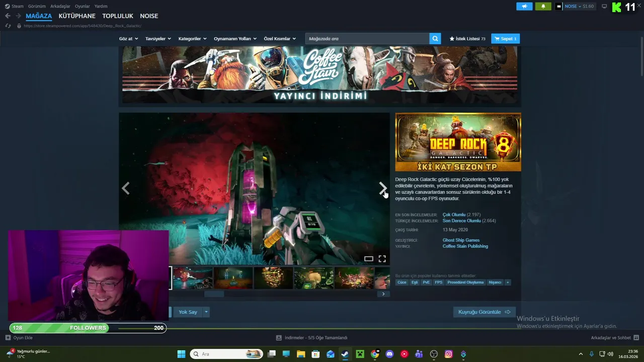Viewport: 644px width, 362px height.
Task: Open Instagram from the taskbar
Action: coord(448,354)
